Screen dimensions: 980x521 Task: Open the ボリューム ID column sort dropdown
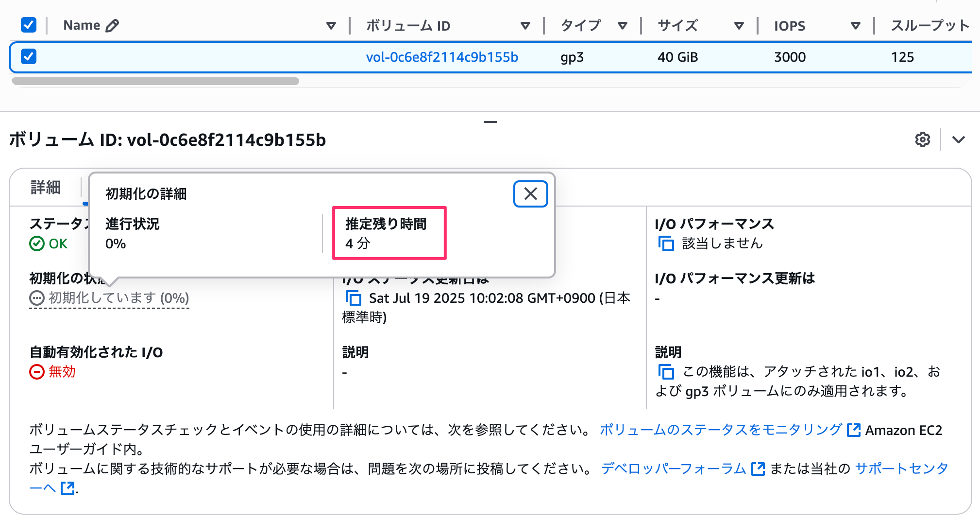(525, 25)
